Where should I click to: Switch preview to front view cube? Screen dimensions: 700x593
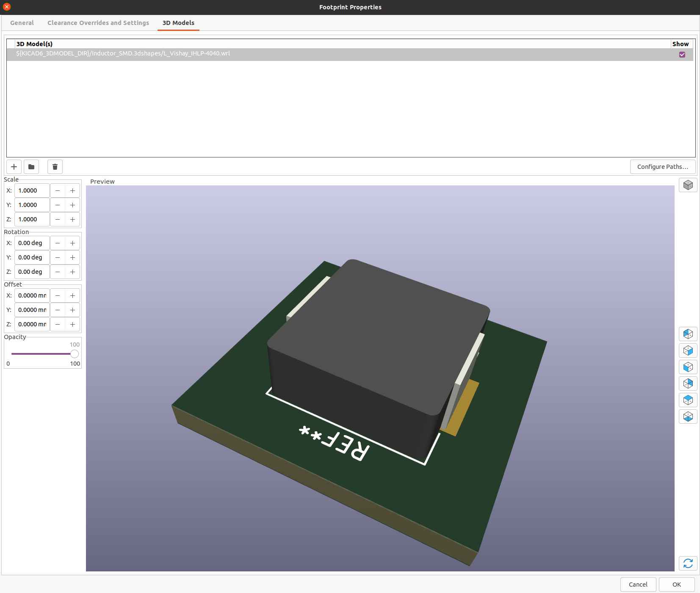coord(688,367)
